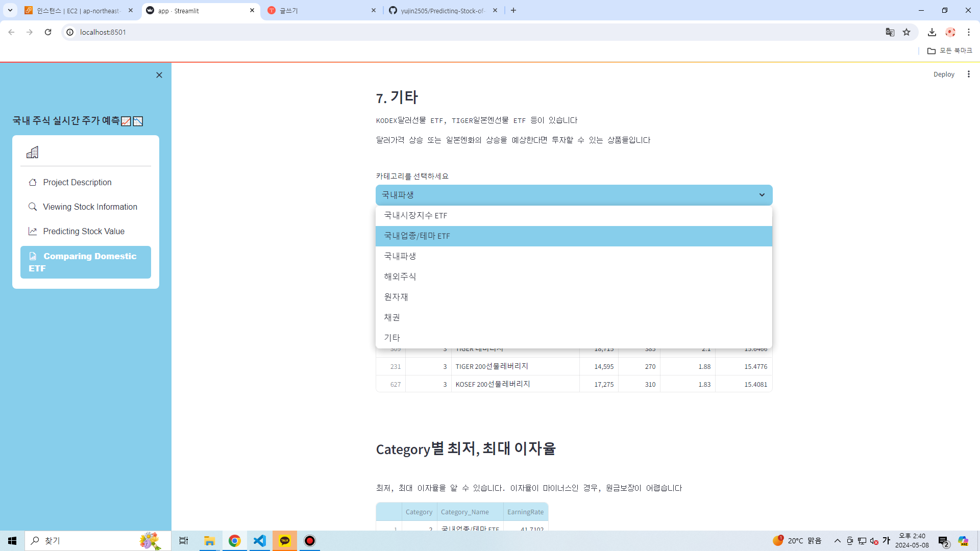Bookmark this page with the star icon

[906, 32]
